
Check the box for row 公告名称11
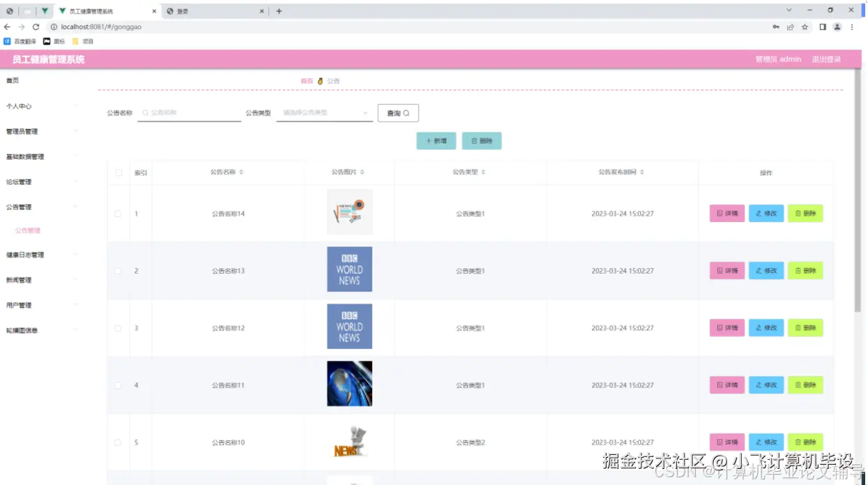pos(118,385)
